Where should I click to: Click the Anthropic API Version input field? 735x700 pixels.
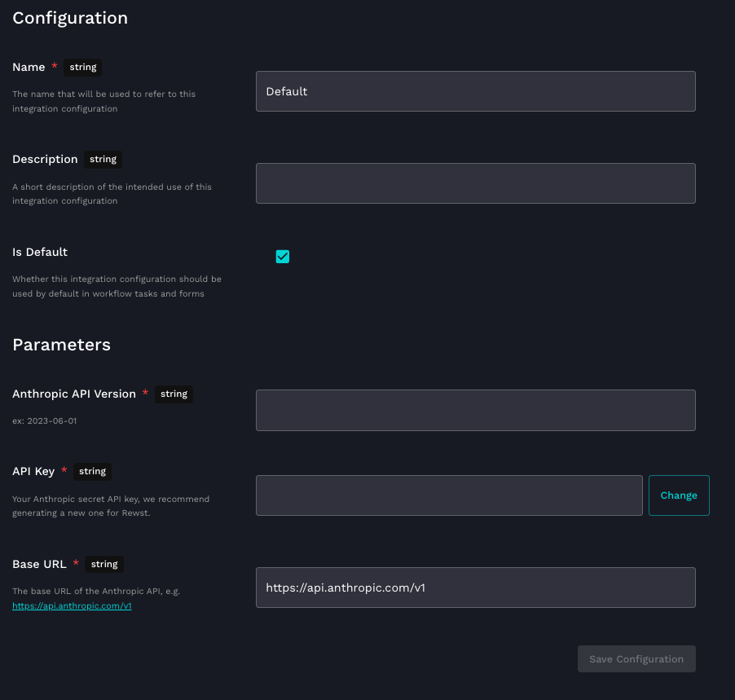point(475,410)
